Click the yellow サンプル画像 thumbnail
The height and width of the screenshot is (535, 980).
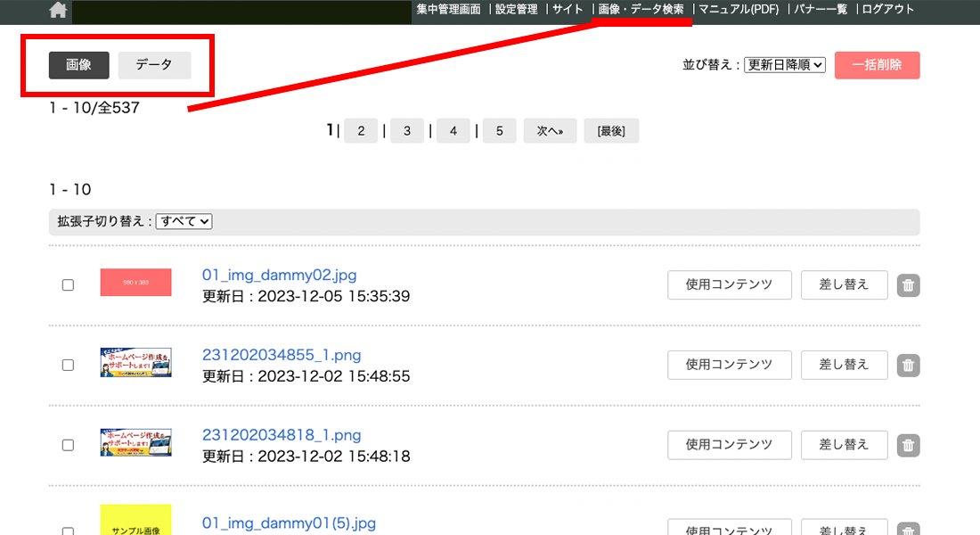tap(135, 520)
